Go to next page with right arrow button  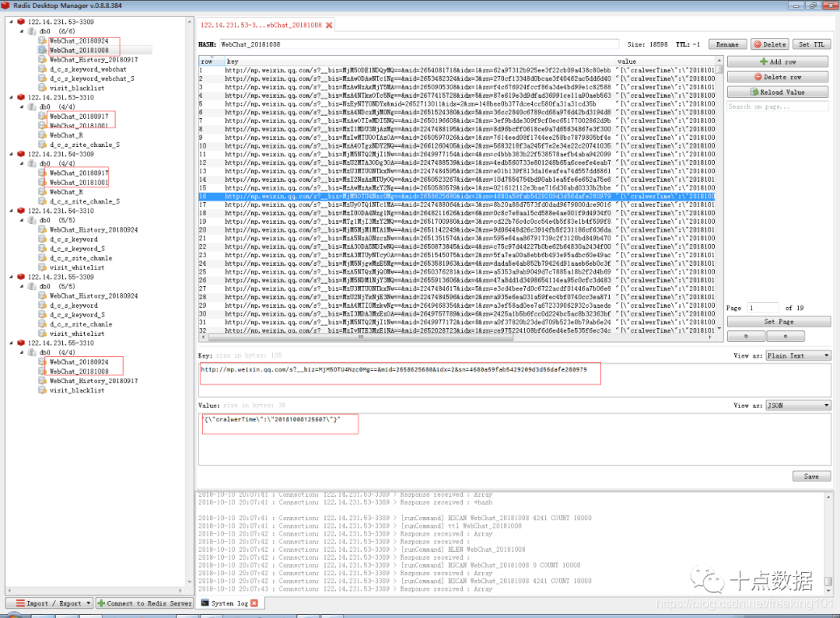click(x=786, y=337)
